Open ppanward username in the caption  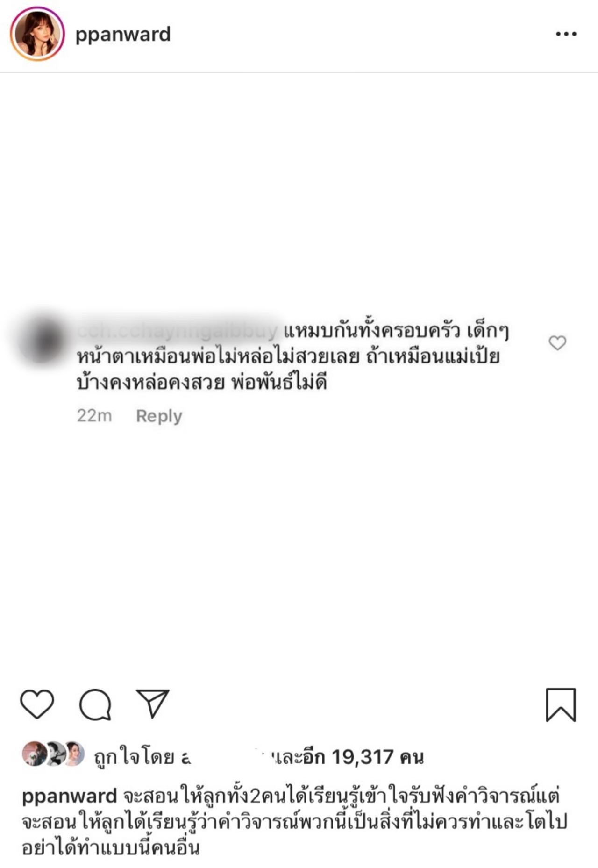[x=69, y=796]
